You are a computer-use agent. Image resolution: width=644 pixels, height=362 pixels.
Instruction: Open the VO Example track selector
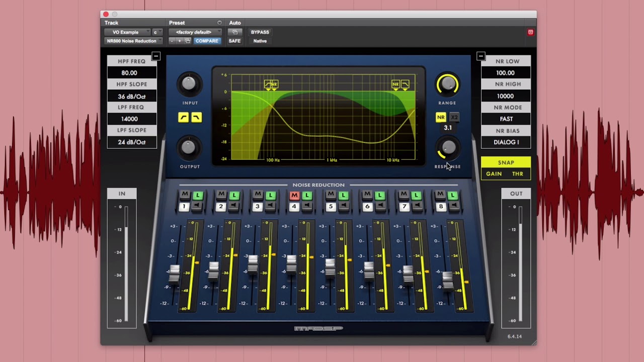click(127, 32)
